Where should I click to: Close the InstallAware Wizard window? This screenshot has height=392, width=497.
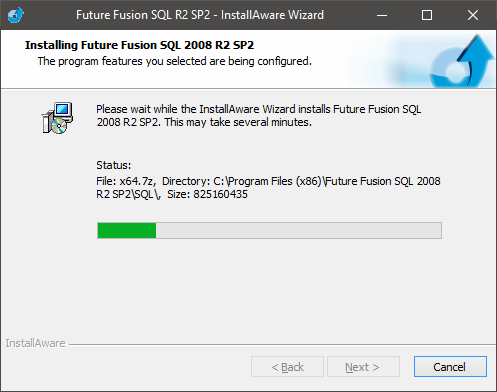[473, 15]
